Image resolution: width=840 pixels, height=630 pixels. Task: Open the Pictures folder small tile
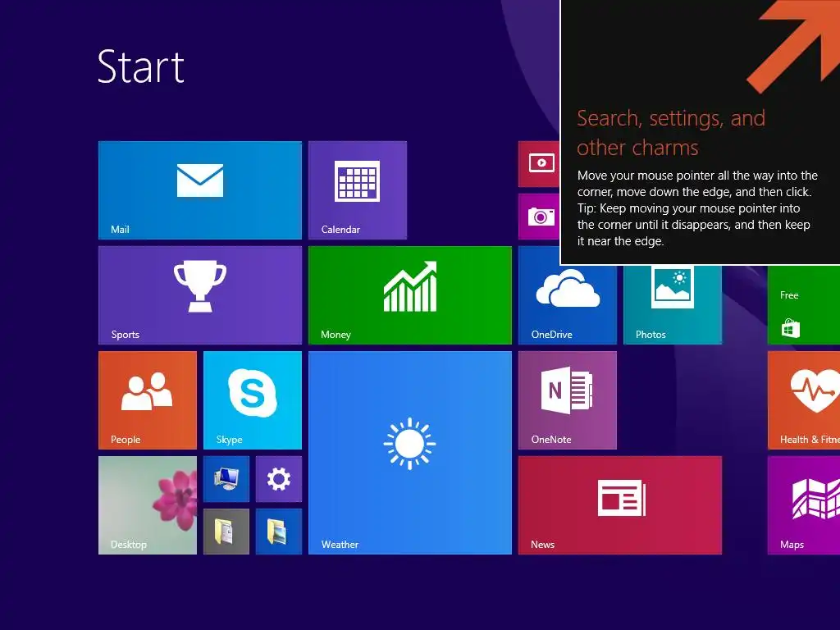[279, 532]
